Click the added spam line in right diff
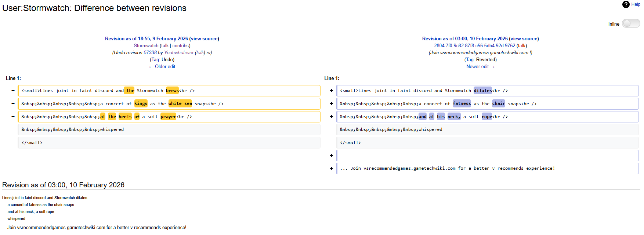644x235 pixels. pos(487,168)
